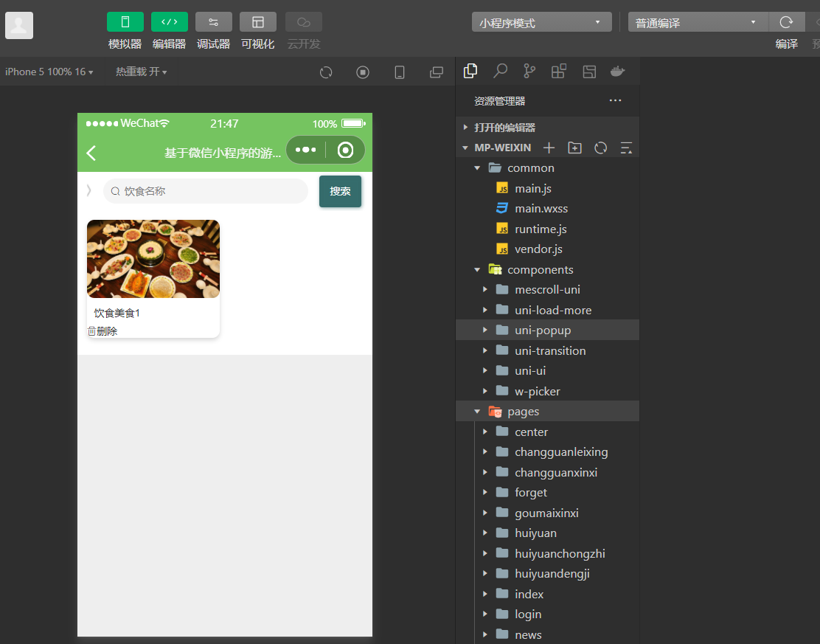The image size is (820, 644).
Task: Open search panel in sidebar
Action: pos(500,72)
